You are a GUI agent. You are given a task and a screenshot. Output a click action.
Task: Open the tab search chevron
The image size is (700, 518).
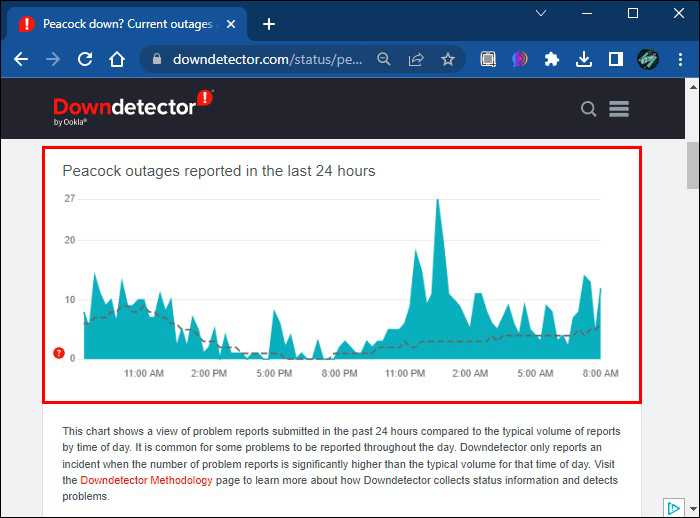(x=541, y=13)
